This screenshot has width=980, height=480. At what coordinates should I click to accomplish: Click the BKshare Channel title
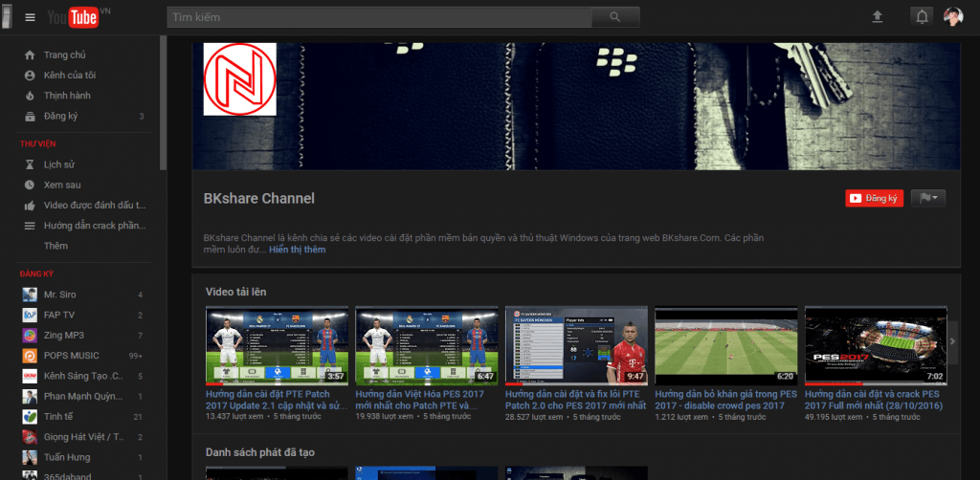point(259,199)
